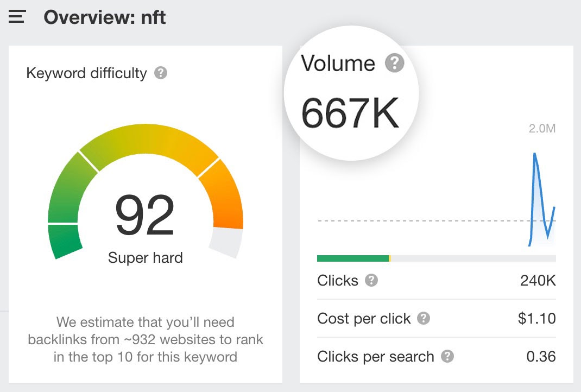Open the backlinks estimate details text
Viewport: 581px width, 392px height.
point(146,339)
